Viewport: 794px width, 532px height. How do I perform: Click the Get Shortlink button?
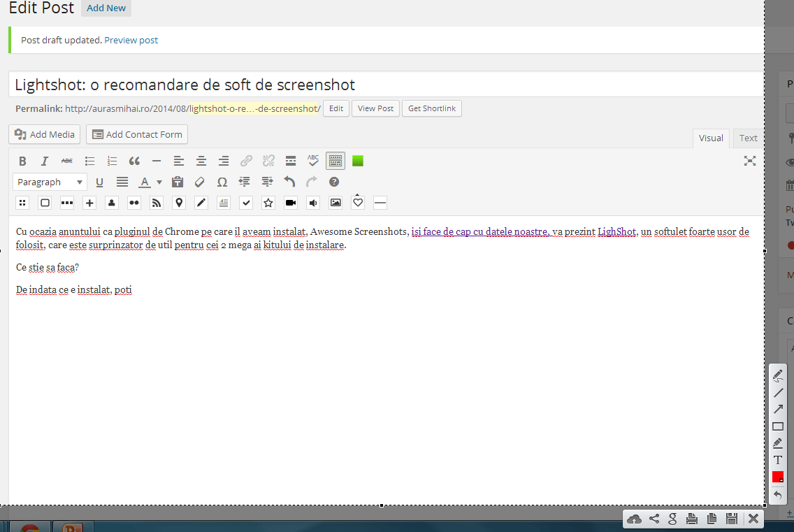coord(432,108)
